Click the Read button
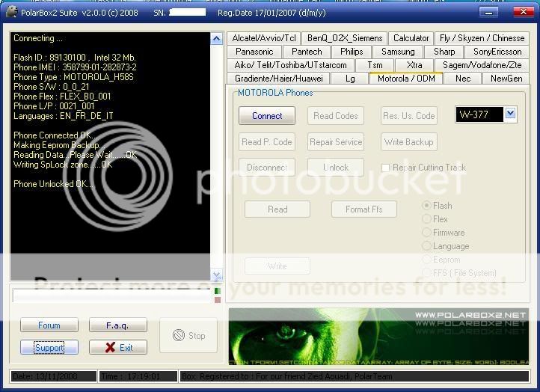The image size is (540, 392). pyautogui.click(x=277, y=209)
